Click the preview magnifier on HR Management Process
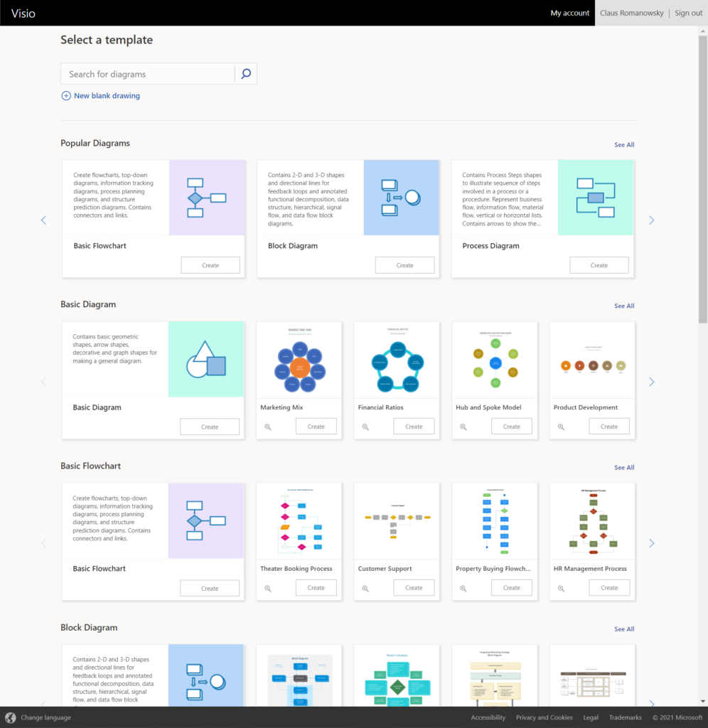The image size is (708, 728). coord(561,587)
